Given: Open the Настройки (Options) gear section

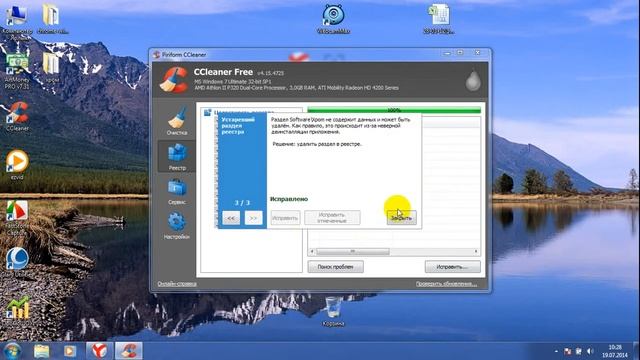Looking at the screenshot, I should 177,225.
